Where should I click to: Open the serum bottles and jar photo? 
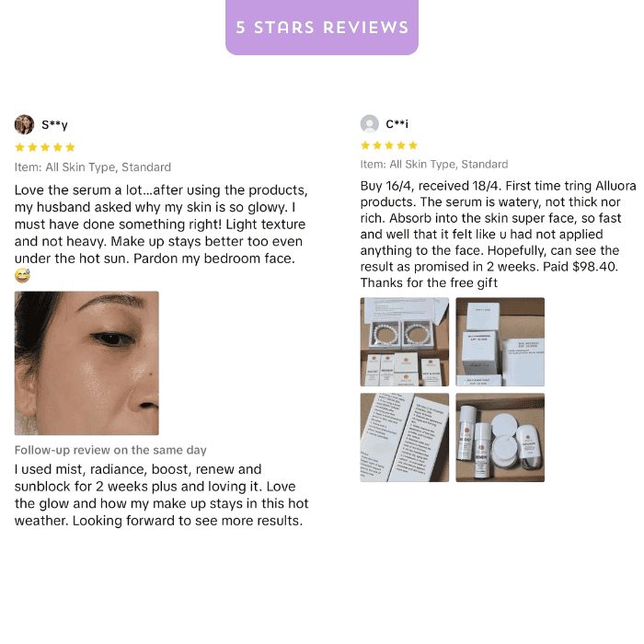[x=500, y=437]
